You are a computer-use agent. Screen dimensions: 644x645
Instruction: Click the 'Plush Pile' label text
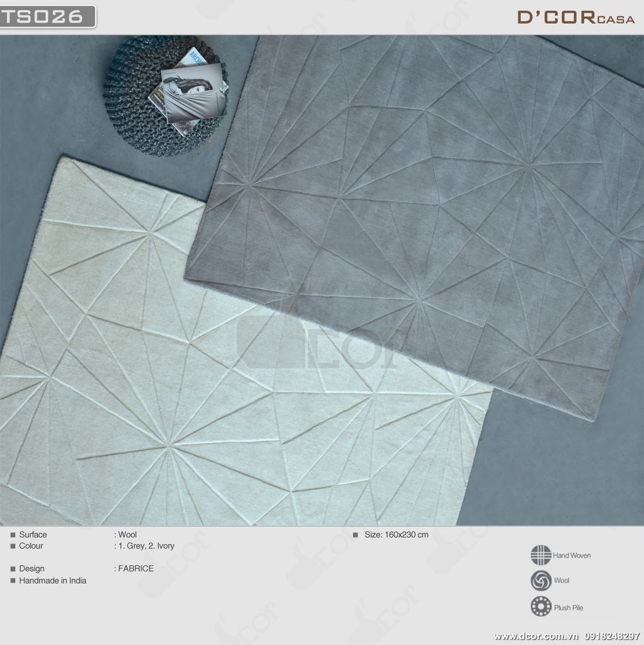(x=568, y=608)
